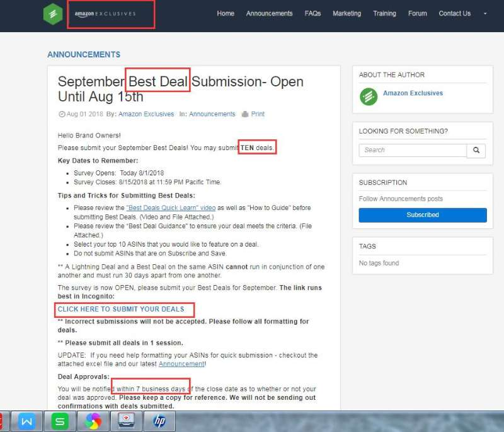Click the magnifying glass search button

tap(476, 150)
